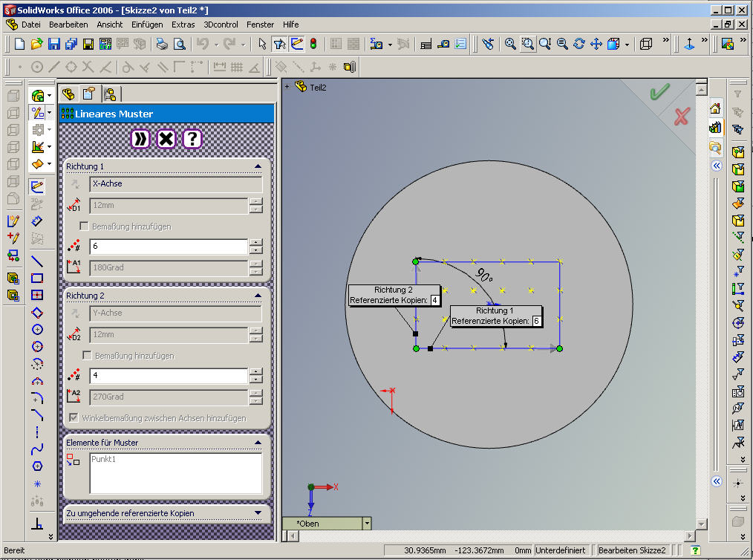Increase the Richtung 2 instance count spinner
Screen dimensions: 753x560
click(255, 372)
